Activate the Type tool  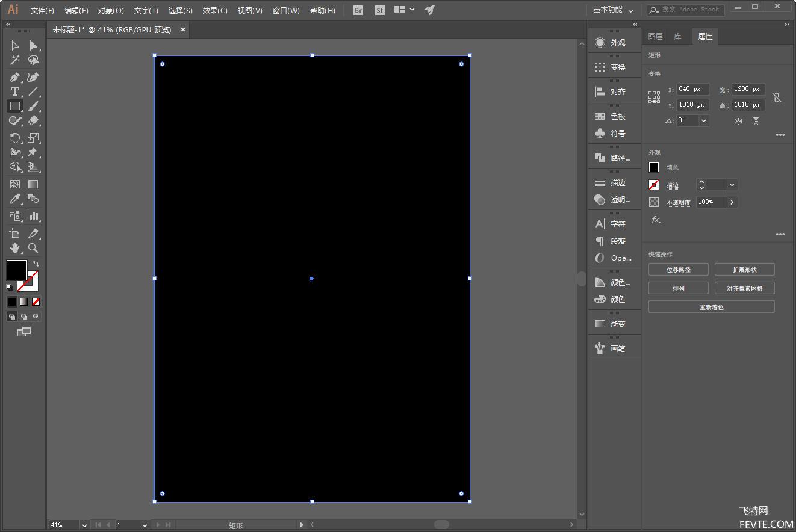coord(15,92)
